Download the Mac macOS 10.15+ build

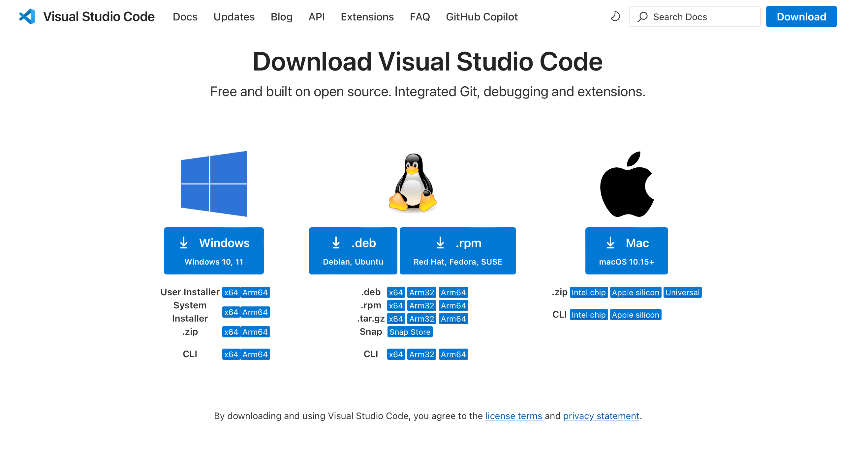(x=626, y=251)
